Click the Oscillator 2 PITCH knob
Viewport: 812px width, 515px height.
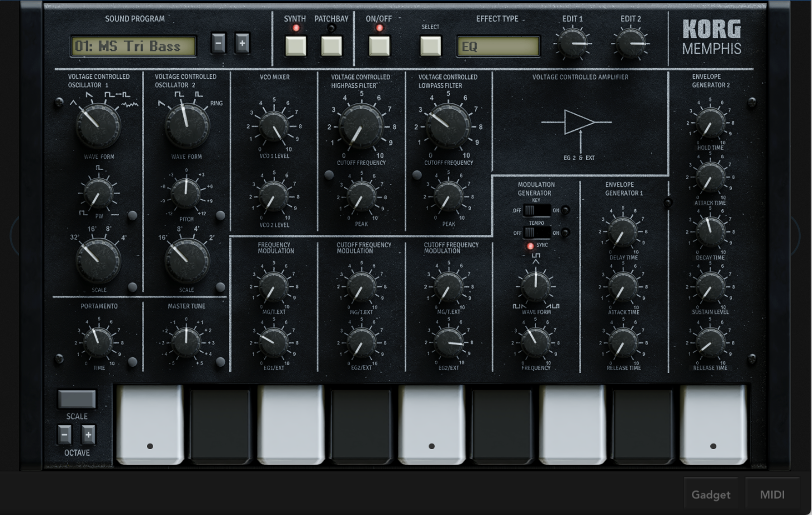186,193
